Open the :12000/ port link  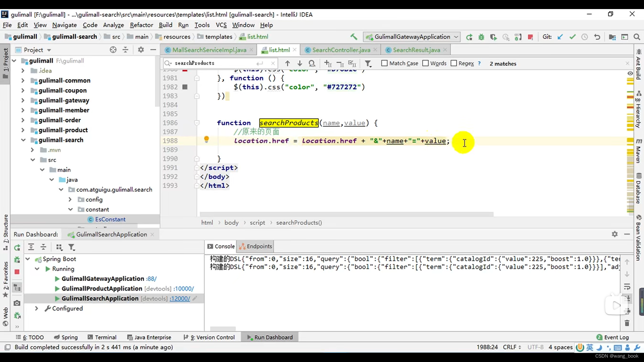(x=180, y=299)
